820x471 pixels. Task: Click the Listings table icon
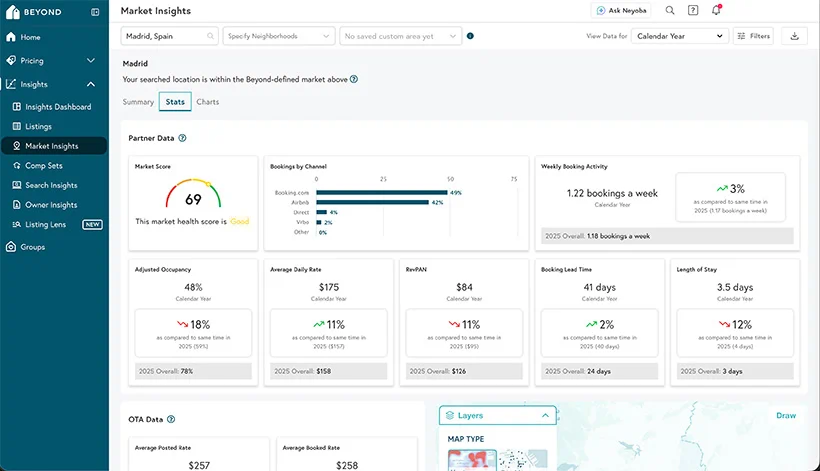pyautogui.click(x=17, y=127)
